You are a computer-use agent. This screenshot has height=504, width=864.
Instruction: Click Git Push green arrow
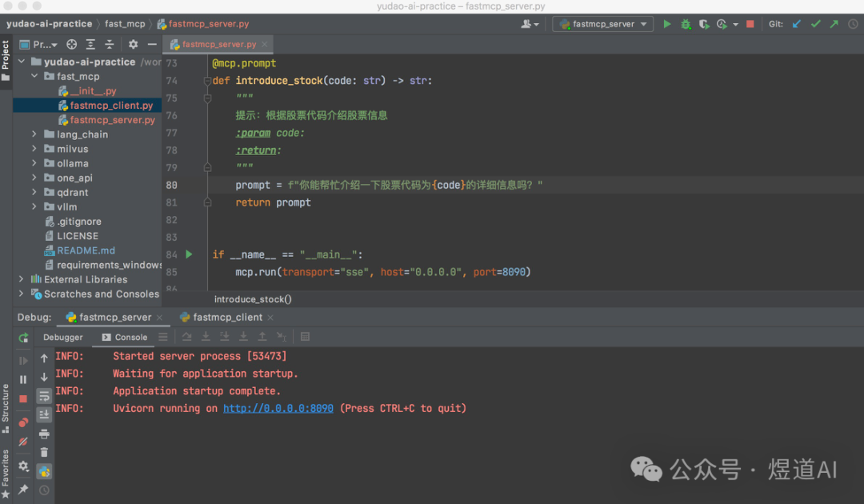pos(834,24)
